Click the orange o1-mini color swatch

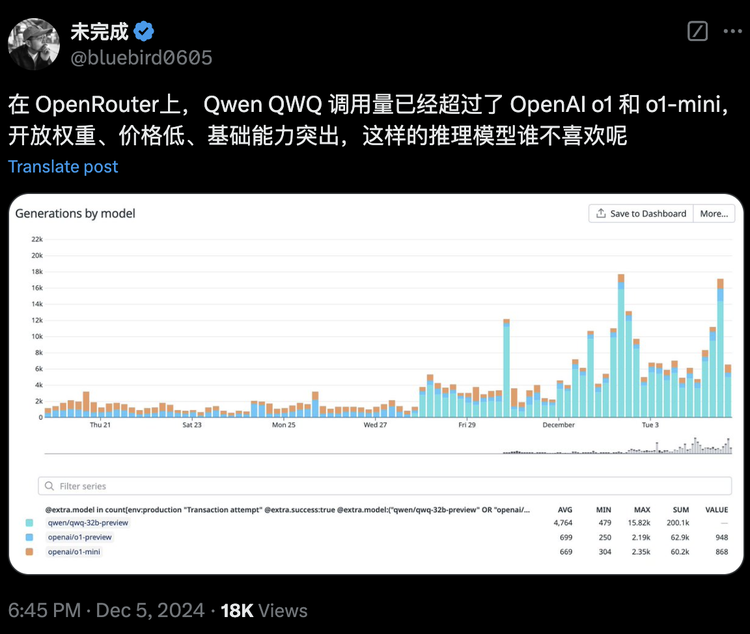click(x=29, y=552)
